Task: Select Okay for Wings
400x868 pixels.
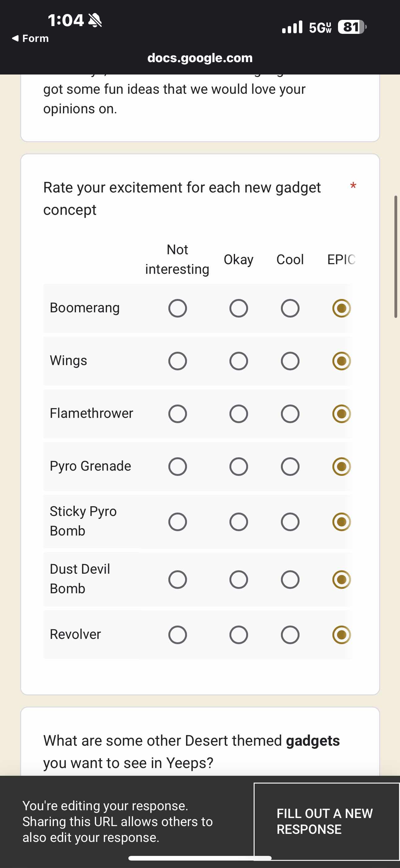Action: (x=239, y=361)
